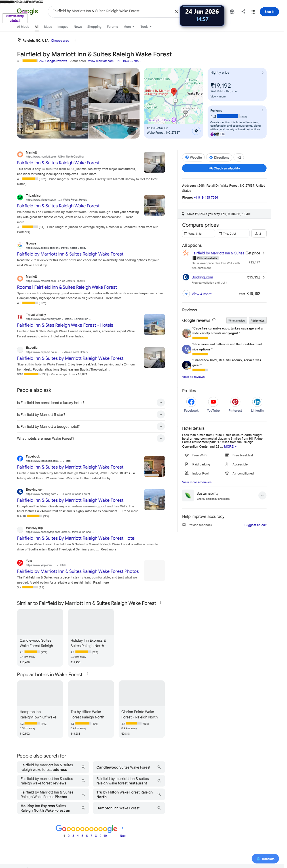Open quick settings gear icon
Screen dimensions: 287x868
tap(232, 11)
